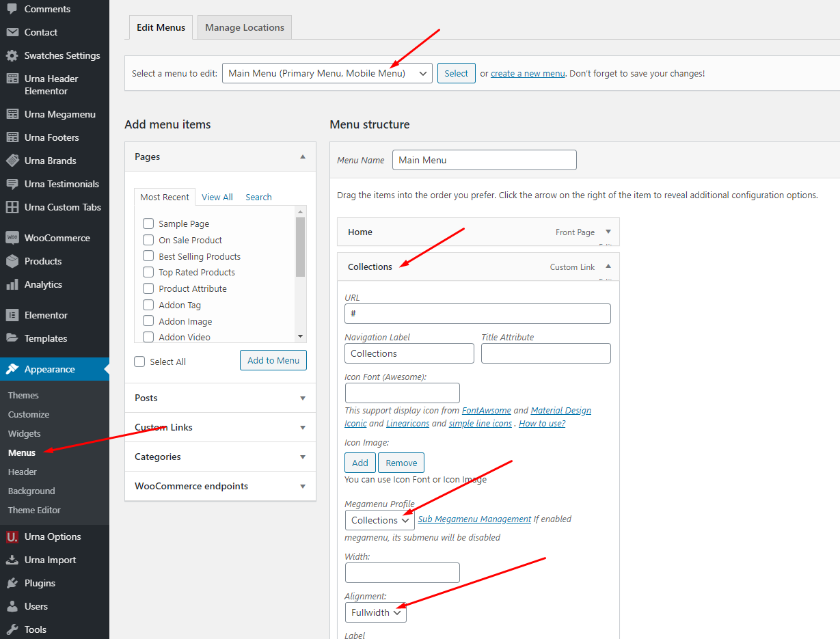Expand the Posts panel

click(303, 398)
